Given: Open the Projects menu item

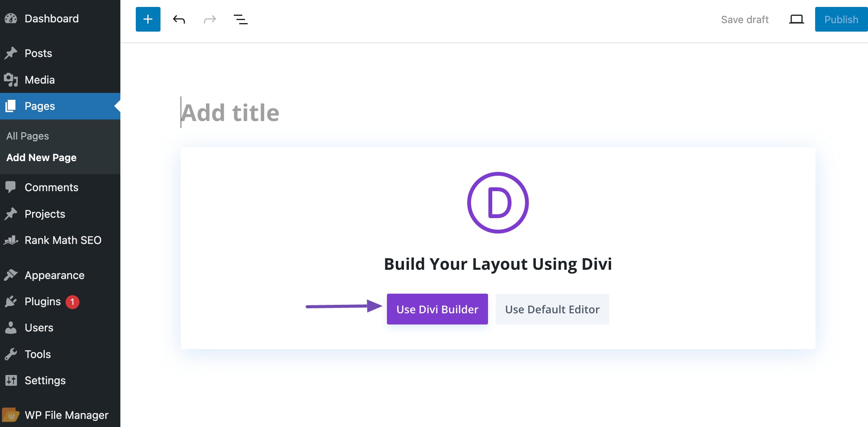Looking at the screenshot, I should tap(45, 214).
